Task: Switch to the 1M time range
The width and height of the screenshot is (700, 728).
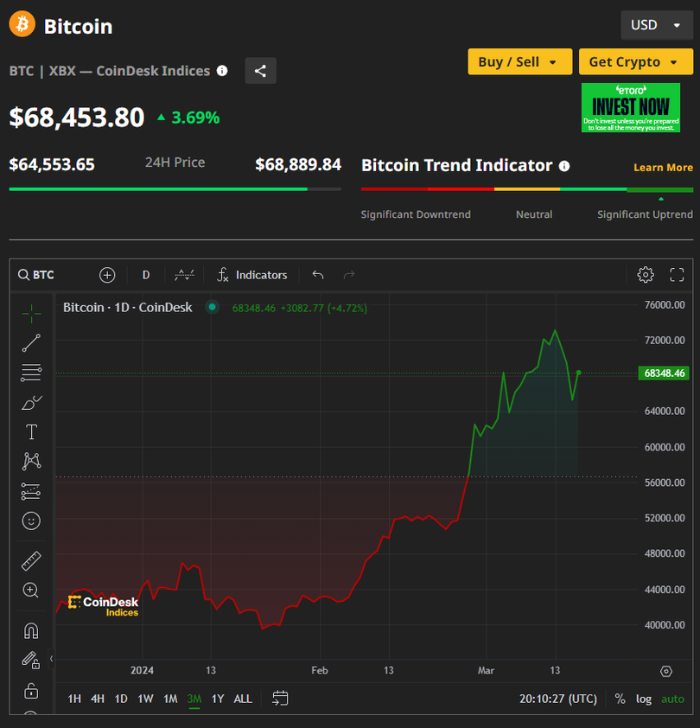Action: click(x=170, y=699)
